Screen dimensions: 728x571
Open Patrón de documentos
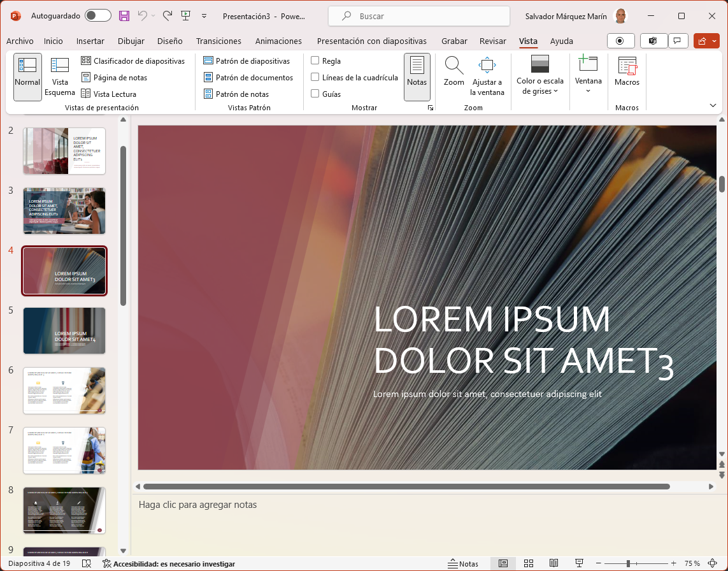(248, 78)
